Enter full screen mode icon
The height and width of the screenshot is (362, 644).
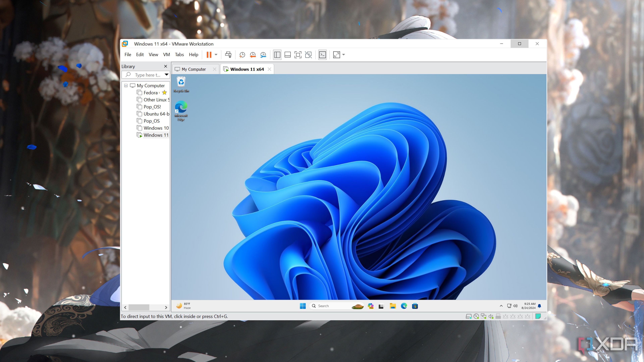[x=298, y=55]
